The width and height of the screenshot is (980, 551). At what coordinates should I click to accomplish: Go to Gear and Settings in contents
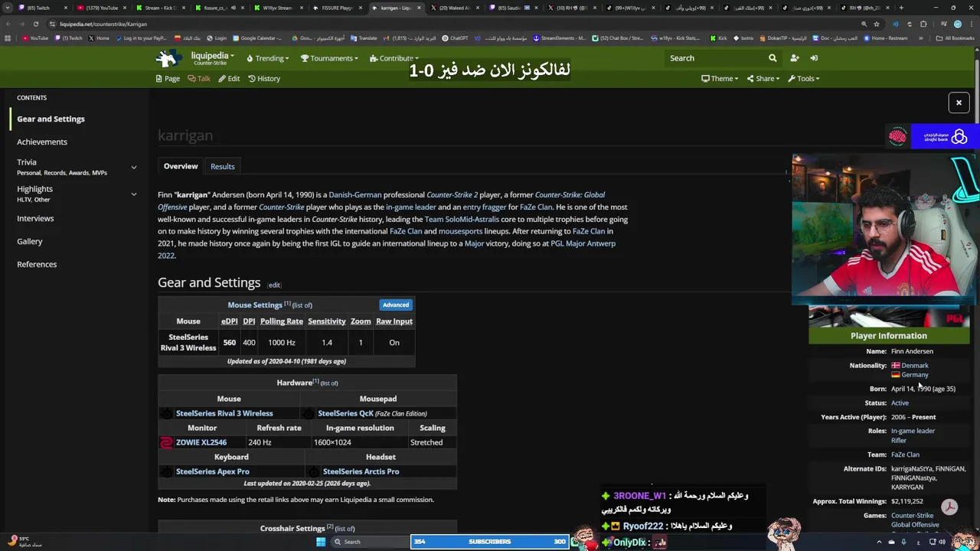coord(51,119)
